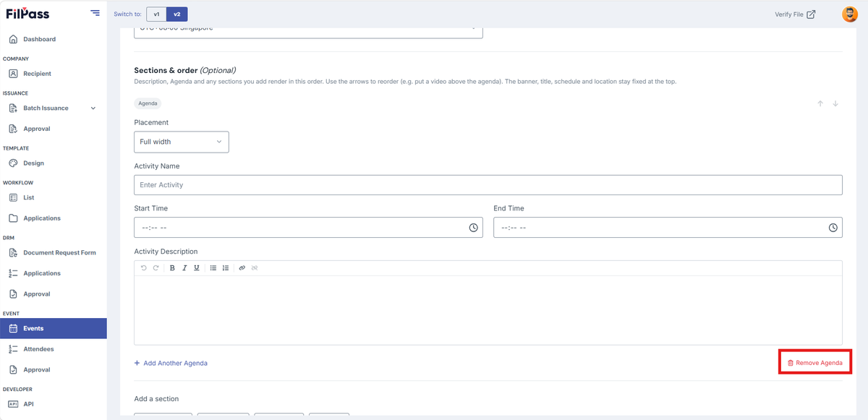The height and width of the screenshot is (420, 868).
Task: Move the Agenda section down
Action: point(835,103)
